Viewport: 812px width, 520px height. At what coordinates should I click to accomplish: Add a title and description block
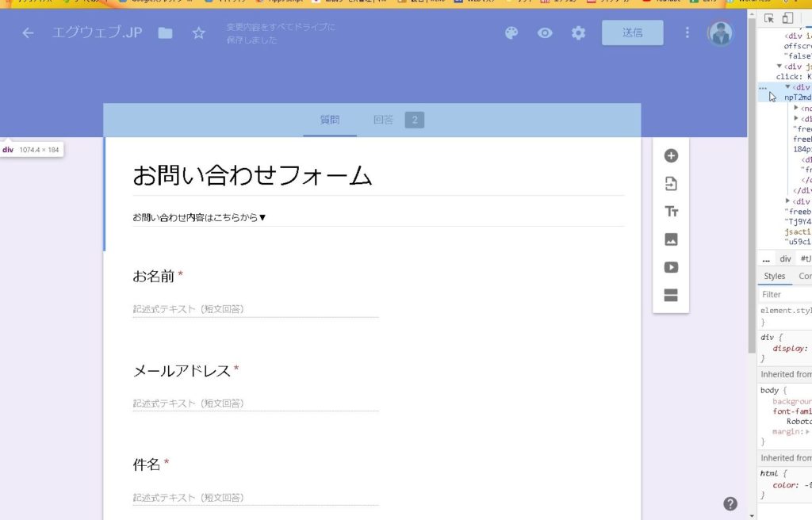(x=671, y=212)
